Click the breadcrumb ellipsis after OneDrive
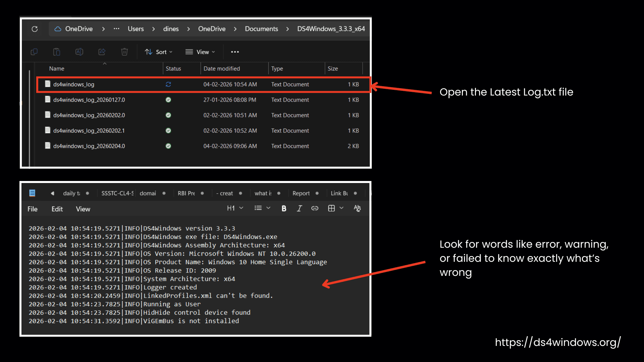The width and height of the screenshot is (644, 362). (116, 29)
